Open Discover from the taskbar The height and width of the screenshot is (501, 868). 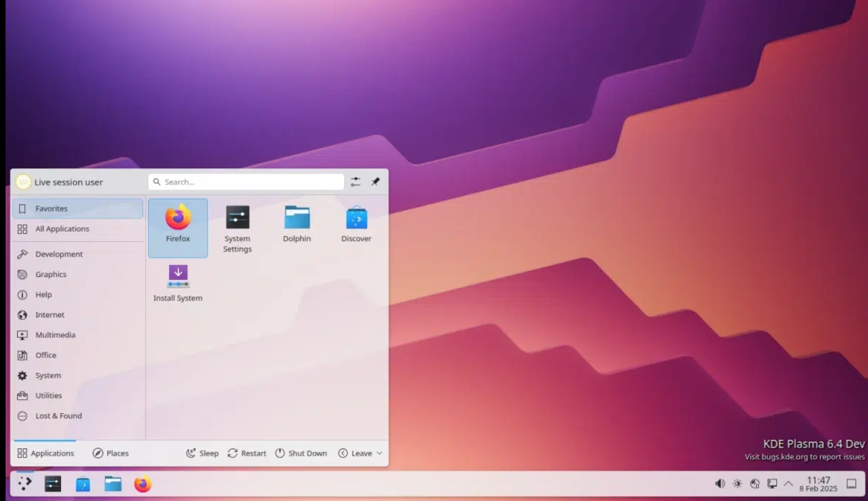(83, 484)
